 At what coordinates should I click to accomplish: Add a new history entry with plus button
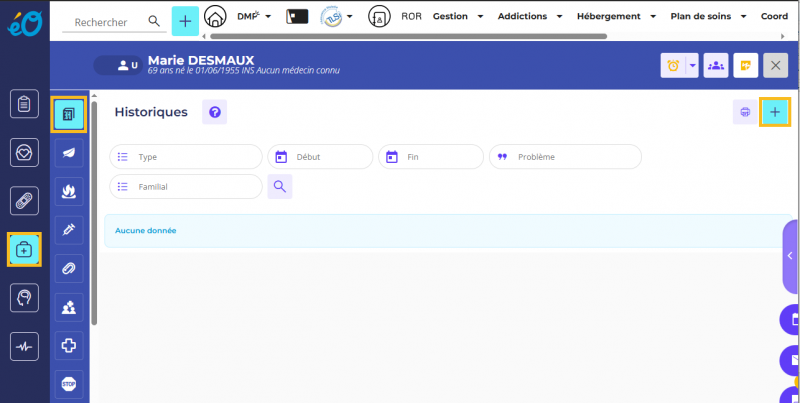775,113
